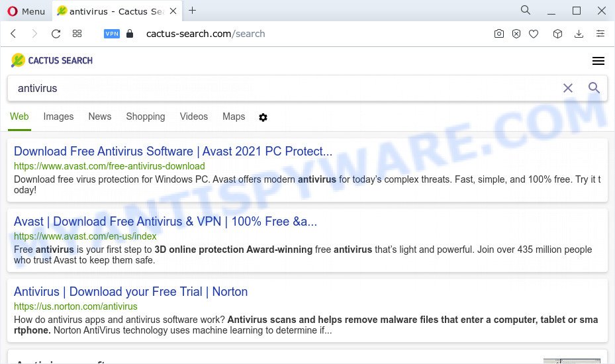Click the Norton result description text
This screenshot has height=364, width=615.
(306, 325)
